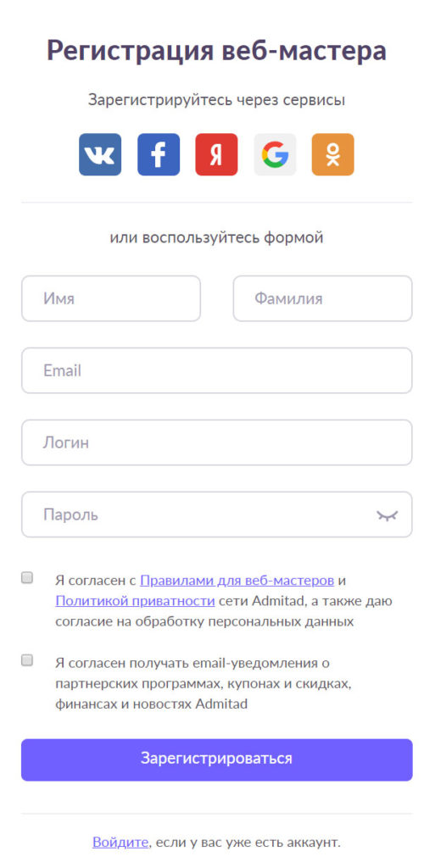The image size is (424, 868).
Task: Use the Google logo to register
Action: click(x=275, y=154)
